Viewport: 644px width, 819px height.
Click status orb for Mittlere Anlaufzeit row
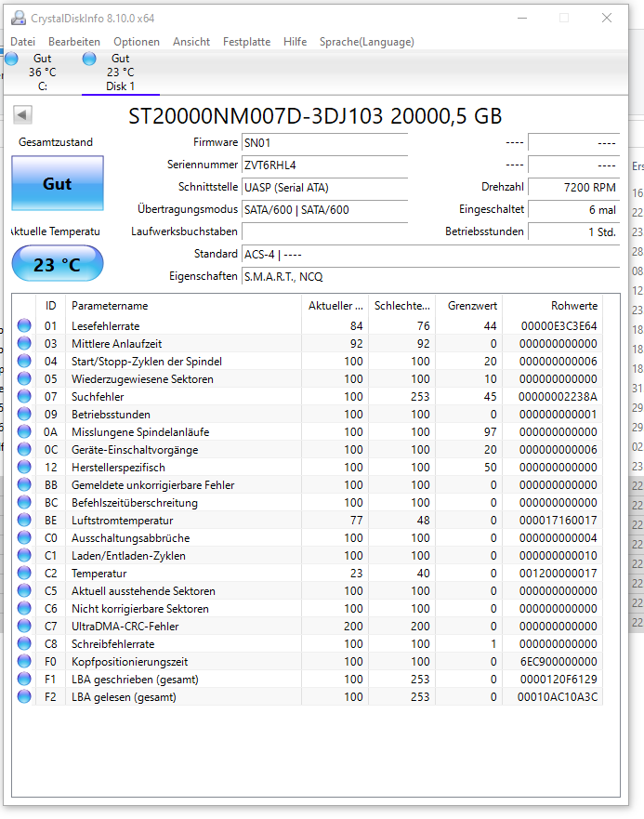pos(24,343)
